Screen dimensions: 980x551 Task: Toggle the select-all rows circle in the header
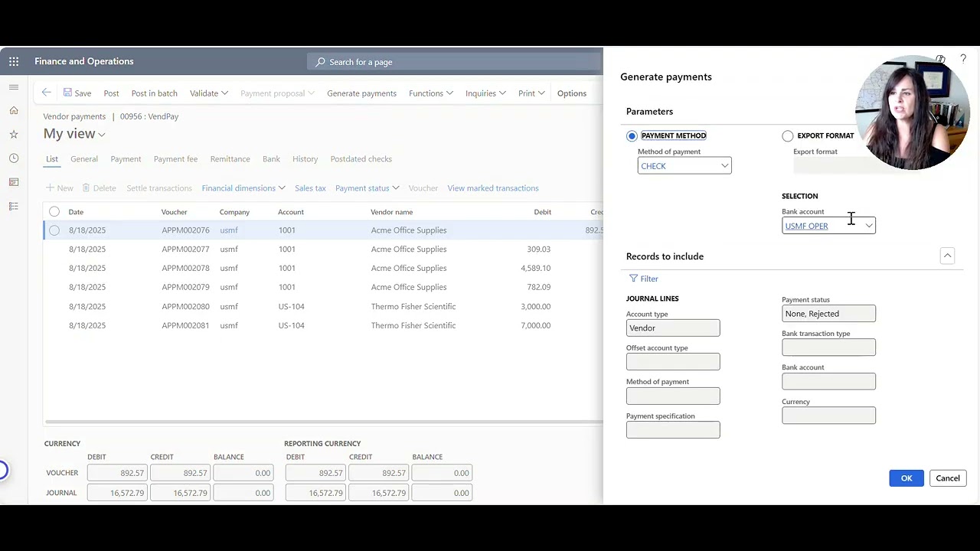54,211
